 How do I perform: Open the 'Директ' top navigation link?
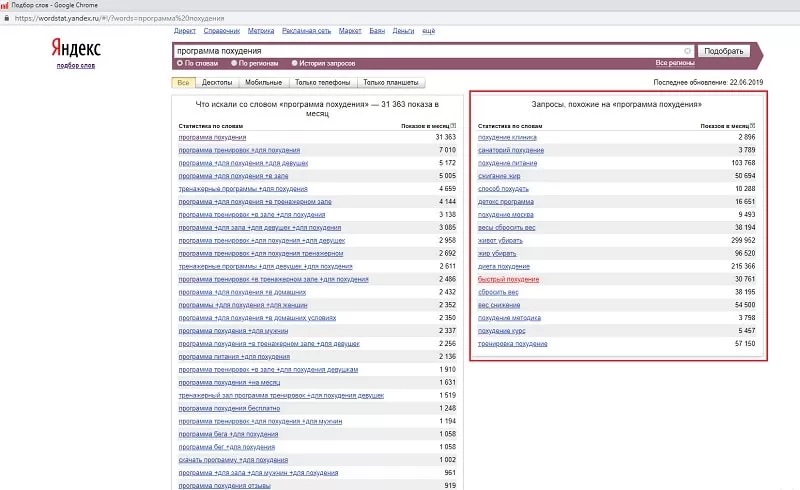click(185, 31)
